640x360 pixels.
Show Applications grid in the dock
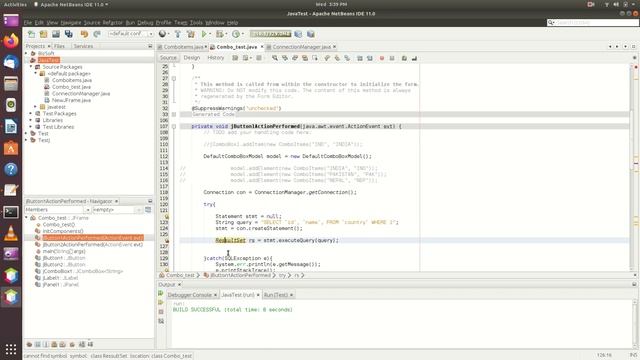click(x=11, y=349)
